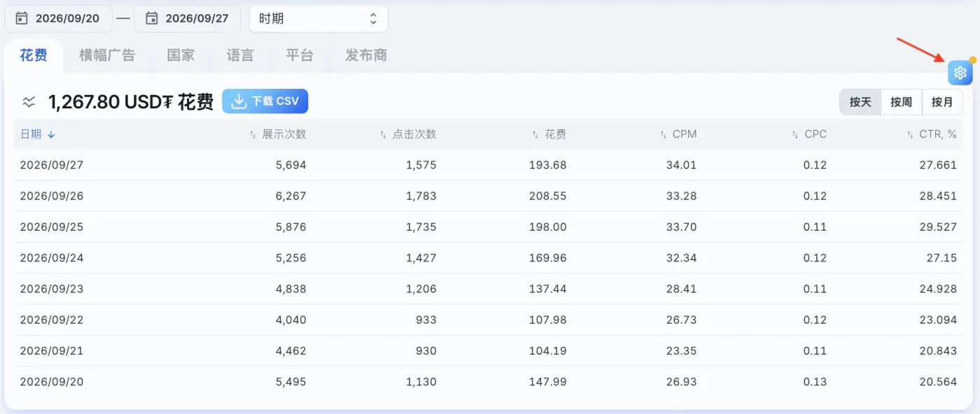Click the 下载 CSV button

tap(265, 101)
